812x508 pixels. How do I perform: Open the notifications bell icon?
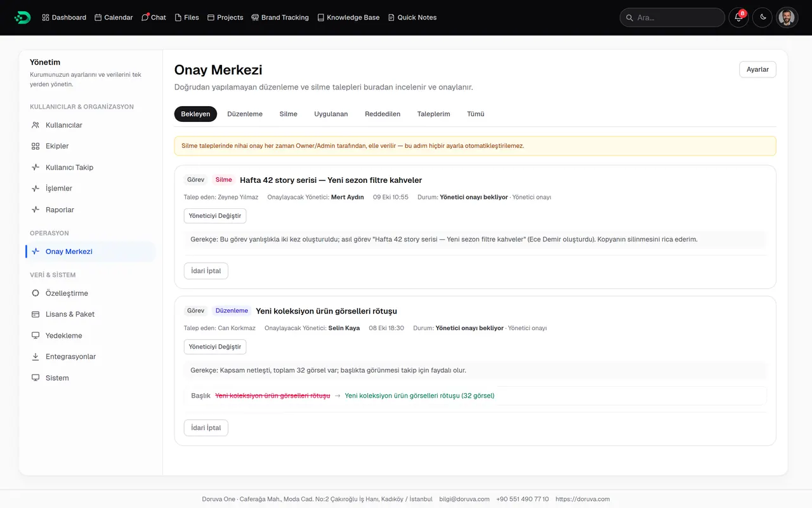(738, 18)
